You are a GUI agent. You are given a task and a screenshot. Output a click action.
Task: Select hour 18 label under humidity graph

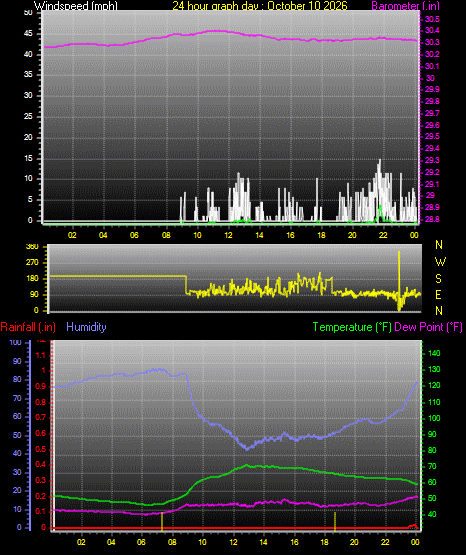324,542
